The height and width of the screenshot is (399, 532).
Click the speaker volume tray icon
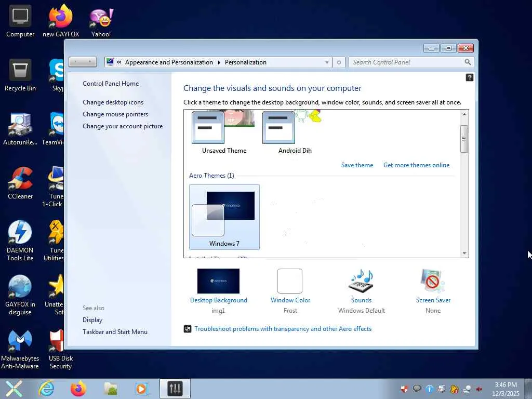(x=479, y=389)
